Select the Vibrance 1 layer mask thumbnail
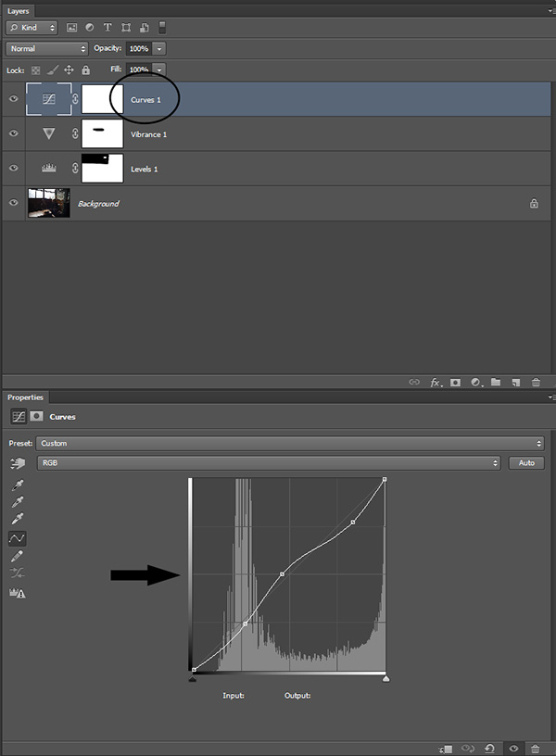This screenshot has width=556, height=756. tap(102, 133)
